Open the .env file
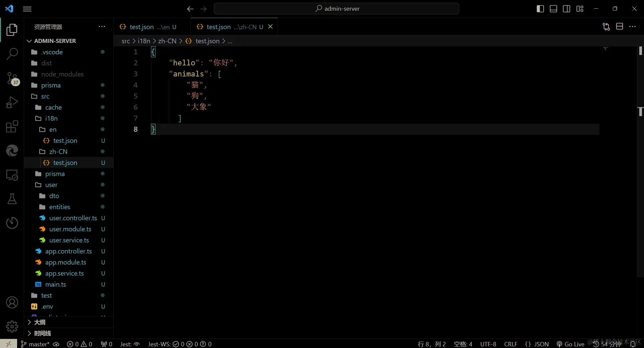Screen dimensions: 644x348 [x=69, y=306]
